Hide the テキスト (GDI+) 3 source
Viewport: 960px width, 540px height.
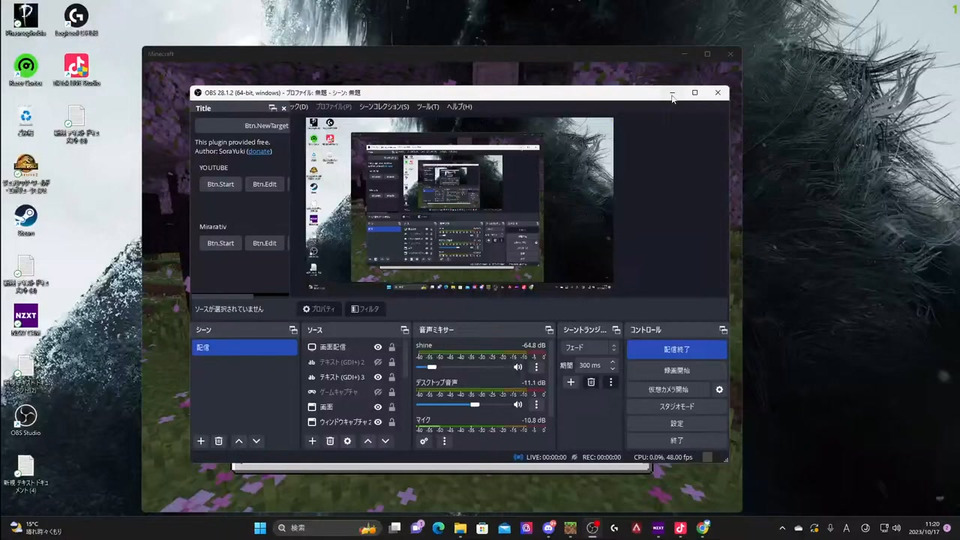(x=378, y=377)
